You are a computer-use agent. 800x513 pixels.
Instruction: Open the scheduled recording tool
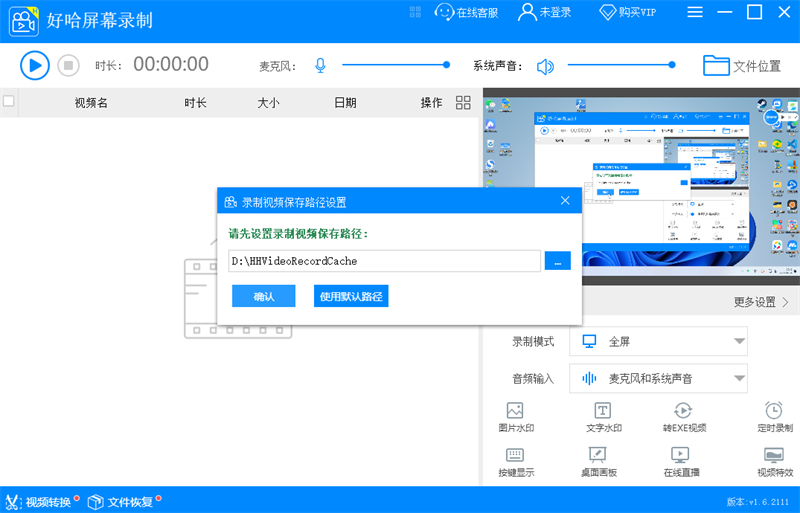(773, 417)
